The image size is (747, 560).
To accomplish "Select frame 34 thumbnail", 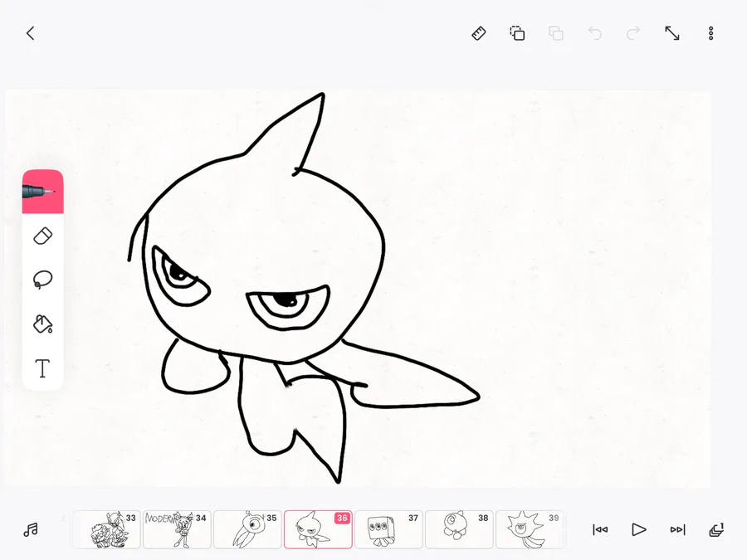I will [178, 529].
